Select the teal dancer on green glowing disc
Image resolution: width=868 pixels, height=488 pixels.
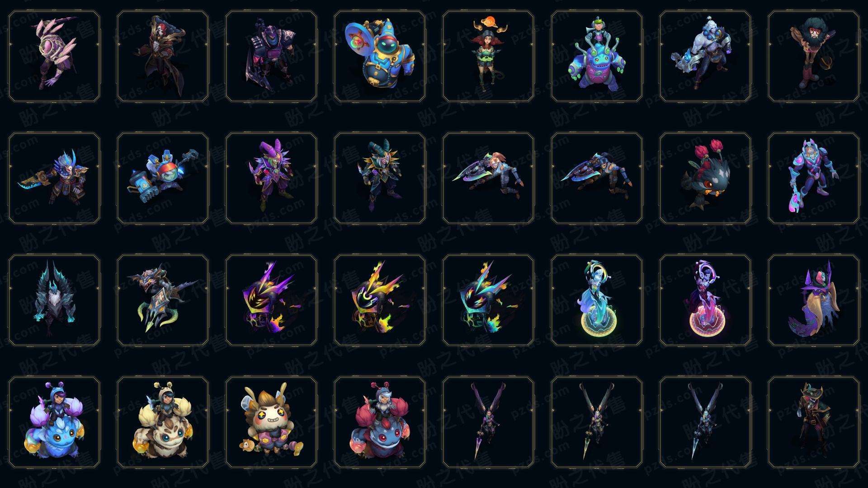[x=596, y=300]
